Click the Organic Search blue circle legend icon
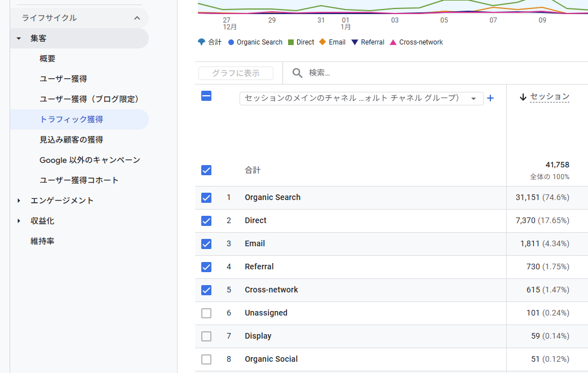Screen dimensions: 588x373 click(x=231, y=42)
